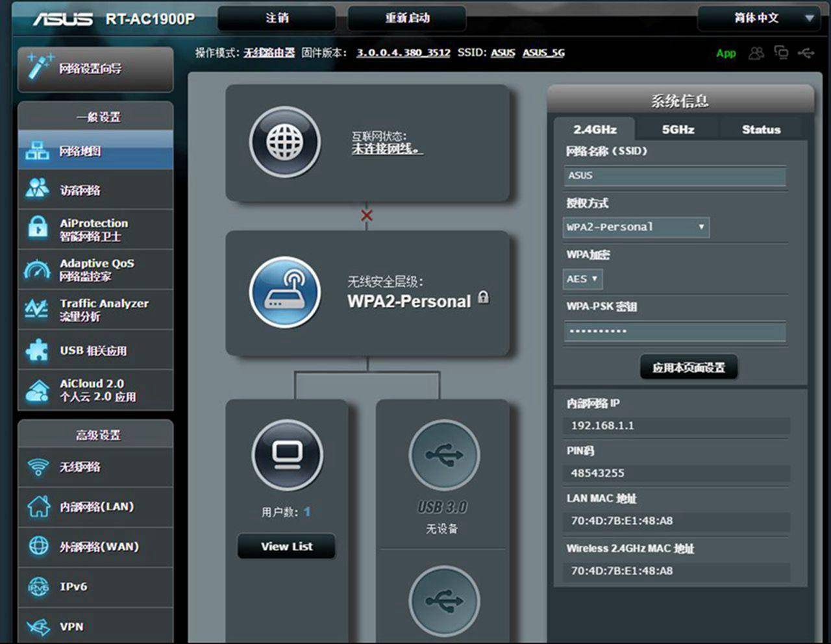This screenshot has height=644, width=831.
Task: Open the Traffic Analyzer sidebar item
Action: coord(95,310)
